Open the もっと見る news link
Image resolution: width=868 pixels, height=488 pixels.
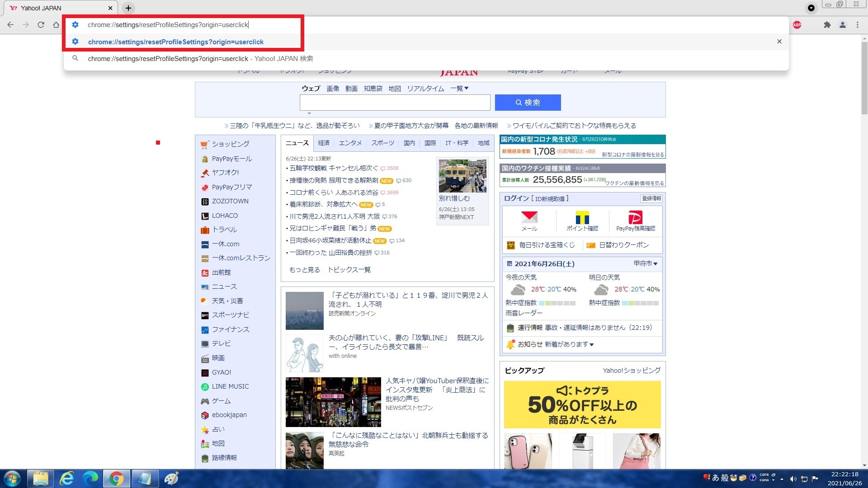[x=304, y=270]
